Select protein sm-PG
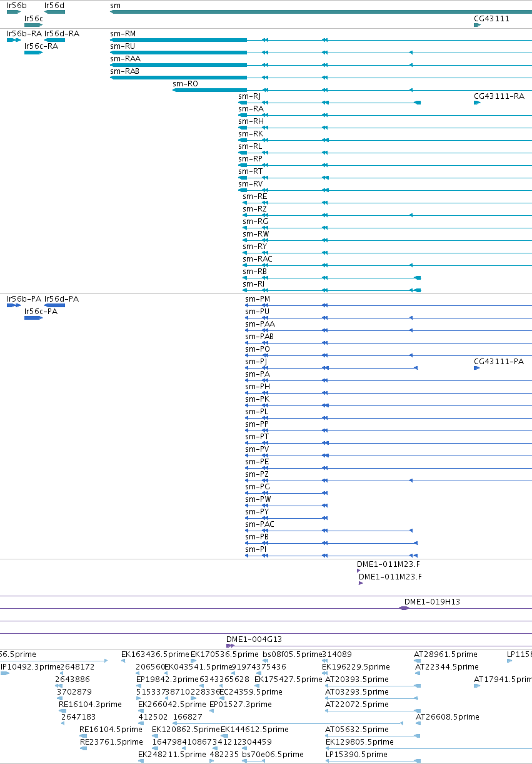 point(258,486)
